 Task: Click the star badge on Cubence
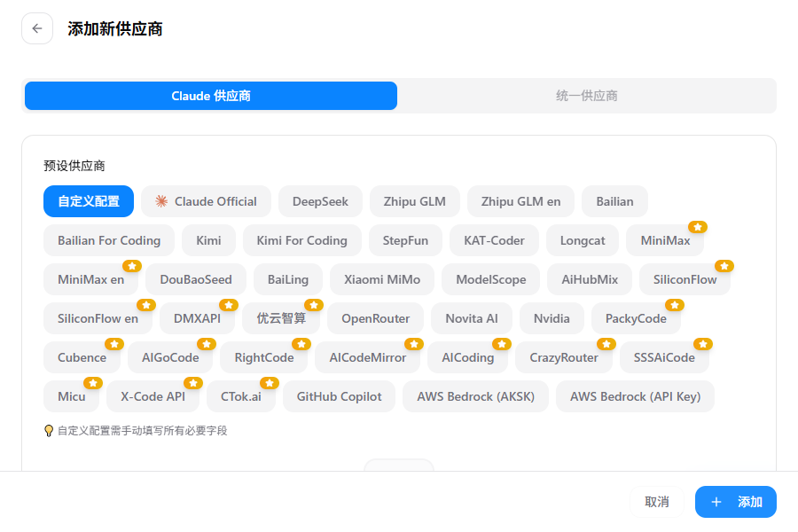tap(114, 344)
